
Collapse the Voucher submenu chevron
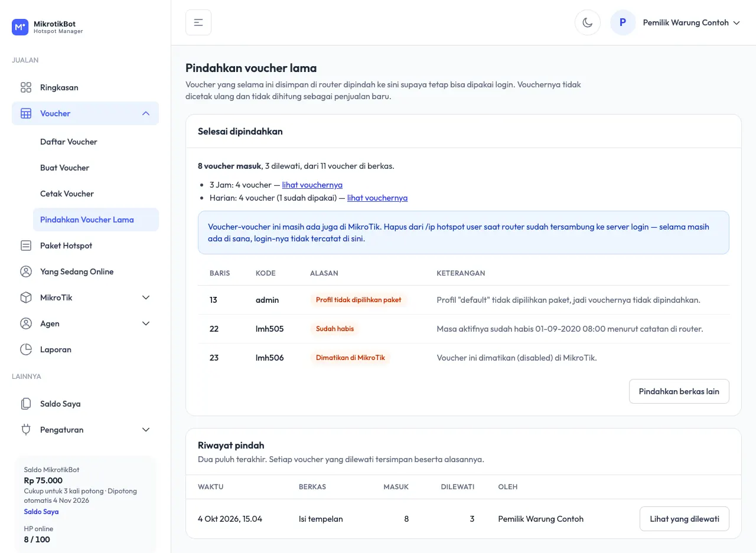146,113
